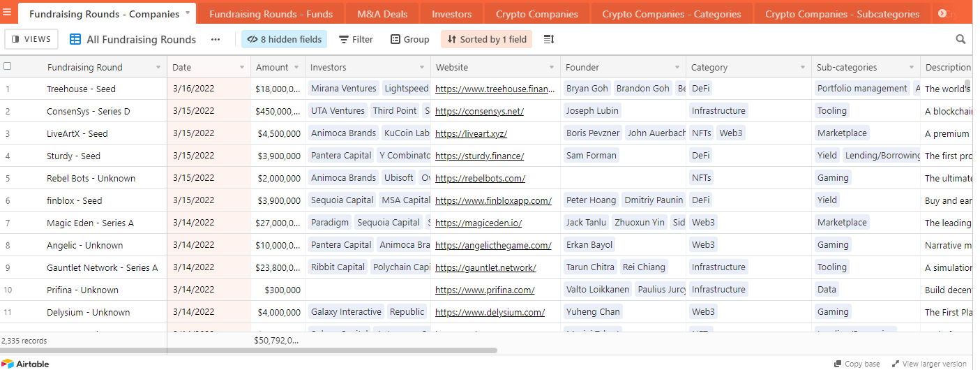Screen dimensions: 980x370
Task: Expand Sub-categories column header dropdown
Action: pyautogui.click(x=911, y=68)
